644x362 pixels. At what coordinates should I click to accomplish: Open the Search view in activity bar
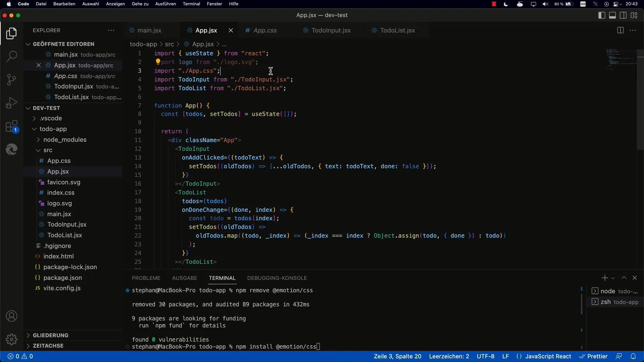click(x=11, y=56)
